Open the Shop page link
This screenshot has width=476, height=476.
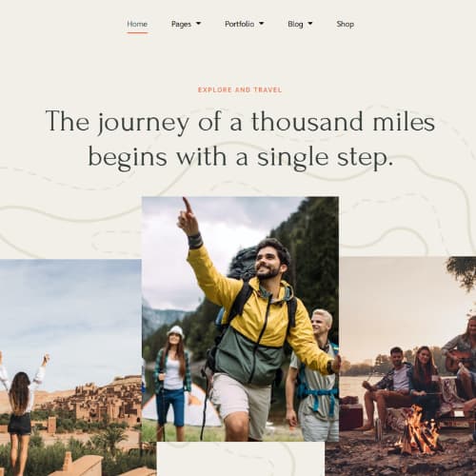click(x=345, y=24)
